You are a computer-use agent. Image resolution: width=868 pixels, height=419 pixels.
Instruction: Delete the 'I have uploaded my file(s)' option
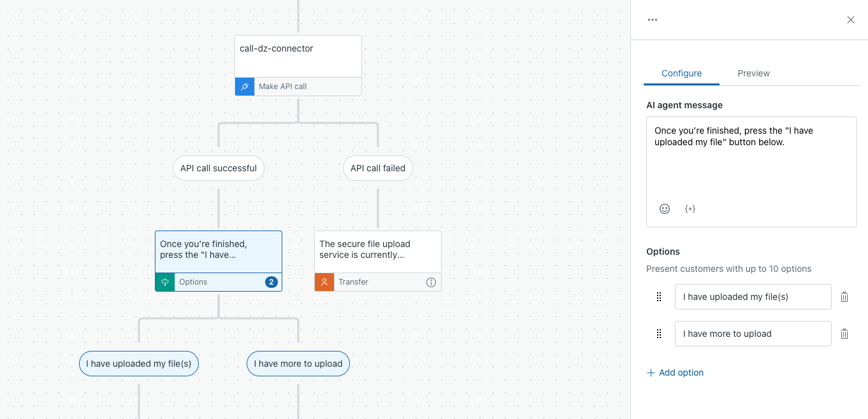pyautogui.click(x=844, y=297)
